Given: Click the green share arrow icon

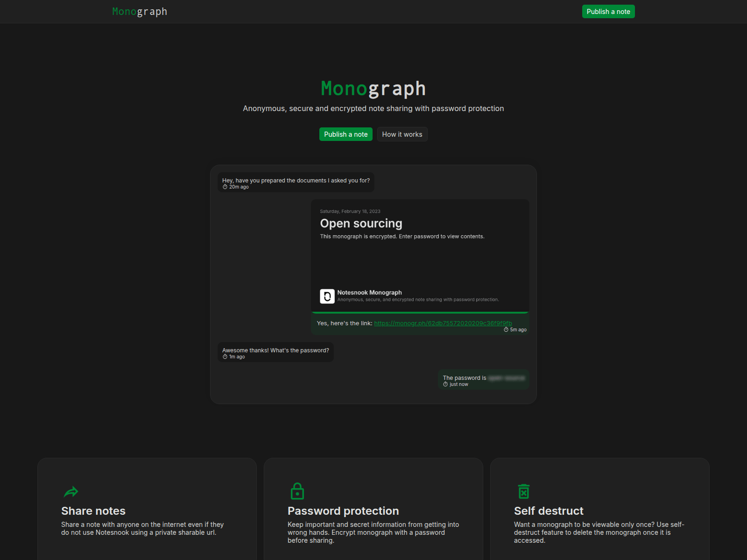Looking at the screenshot, I should pyautogui.click(x=71, y=492).
